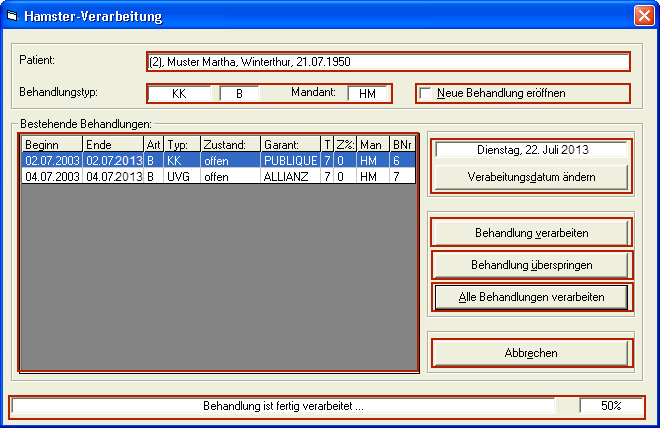Click the Zustand: column header

(x=231, y=144)
